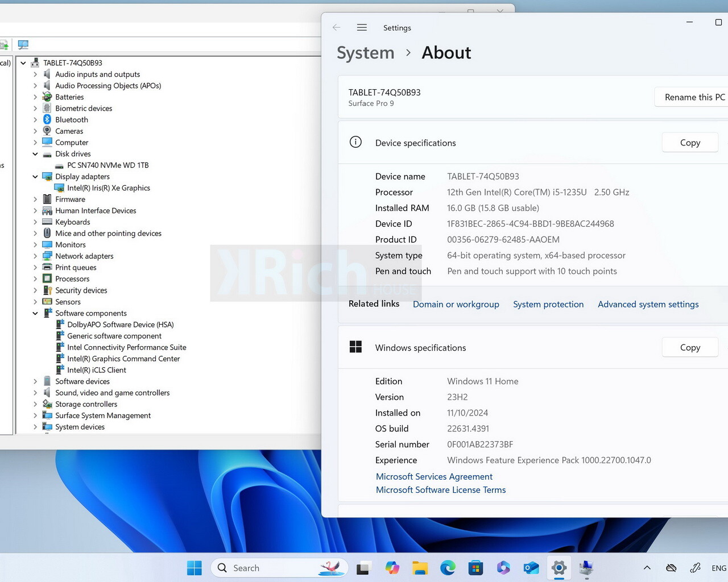Click the taskbar Search box
The height and width of the screenshot is (582, 728).
click(x=279, y=568)
